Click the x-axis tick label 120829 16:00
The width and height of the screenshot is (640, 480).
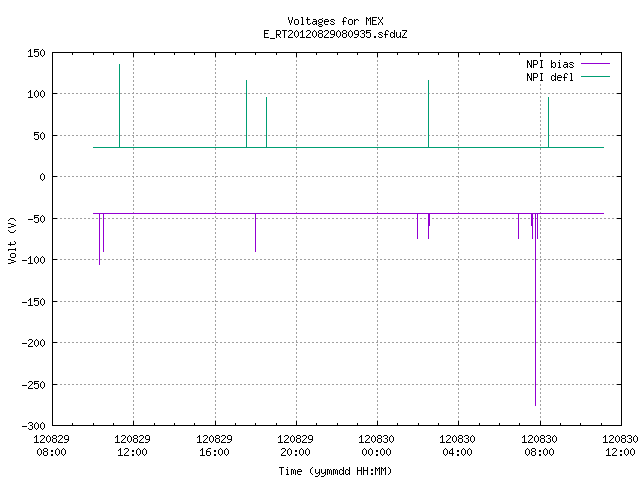[x=214, y=446]
